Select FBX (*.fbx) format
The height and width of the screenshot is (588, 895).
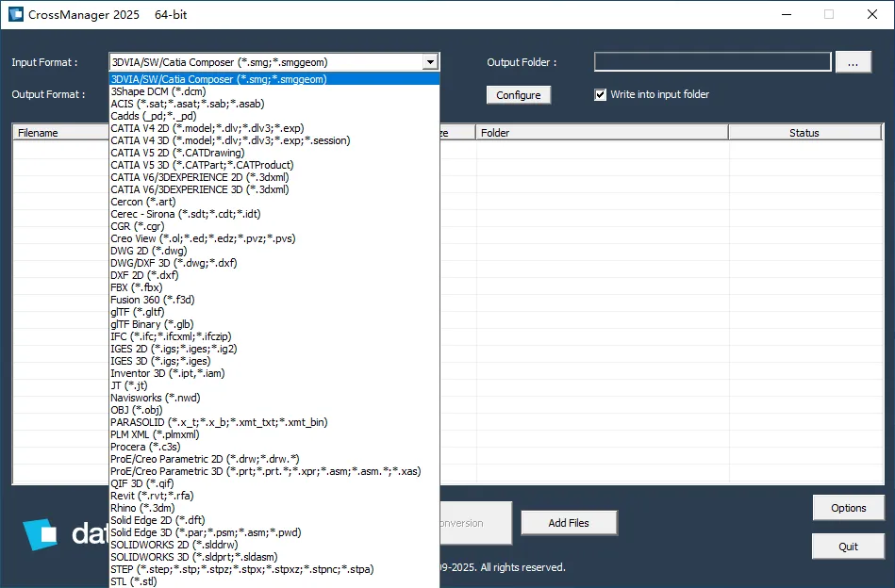pos(274,287)
